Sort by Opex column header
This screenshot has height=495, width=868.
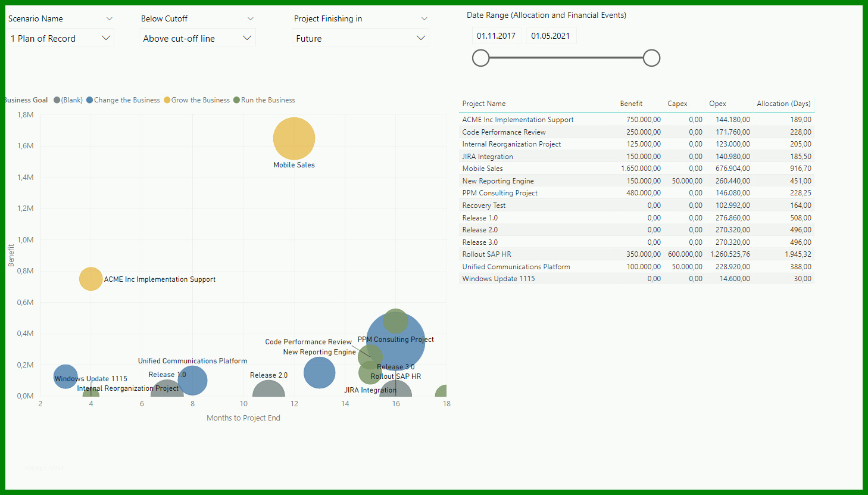pos(717,104)
